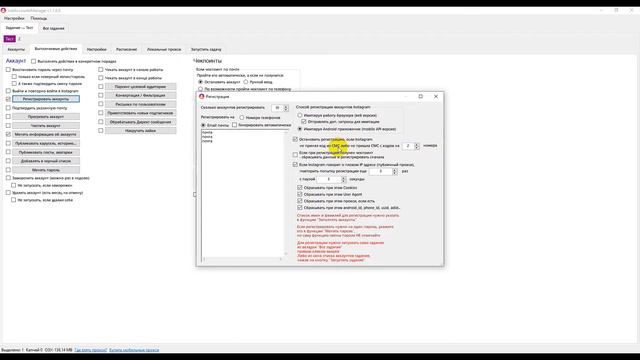
Task: Select imitate browser (web version) radio
Action: coord(300,116)
